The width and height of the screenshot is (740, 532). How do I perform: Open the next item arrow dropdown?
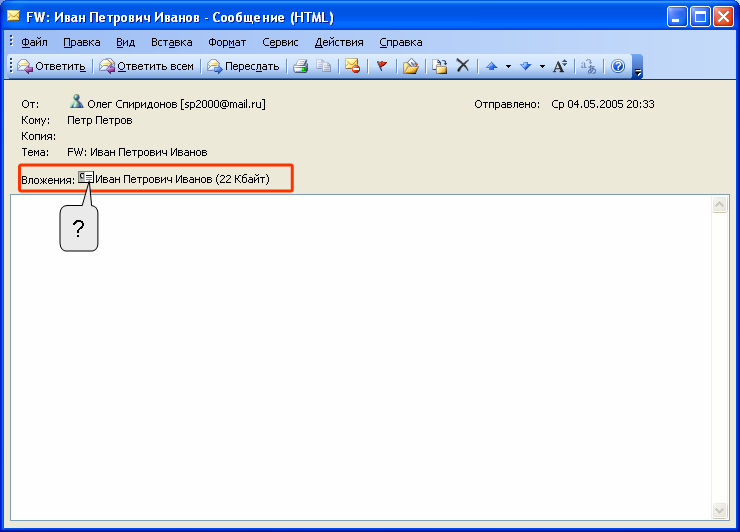click(x=542, y=67)
